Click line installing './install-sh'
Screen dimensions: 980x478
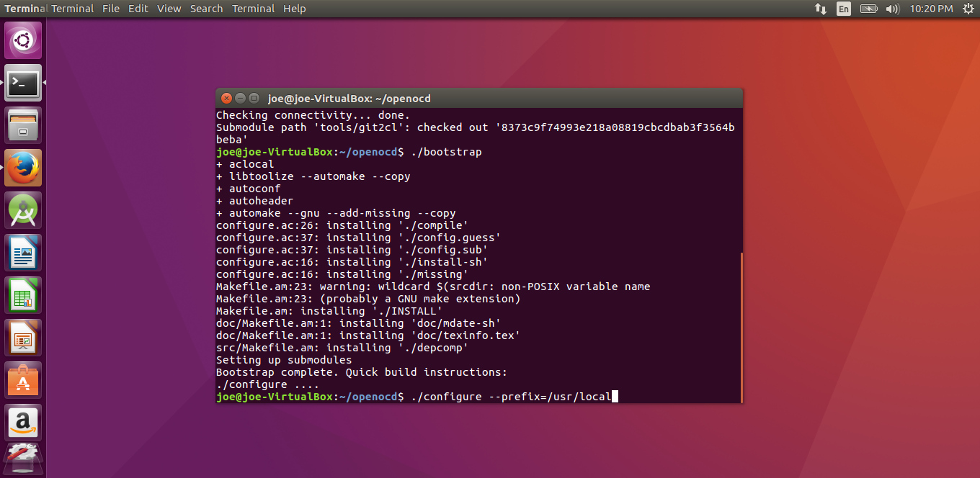(x=352, y=262)
